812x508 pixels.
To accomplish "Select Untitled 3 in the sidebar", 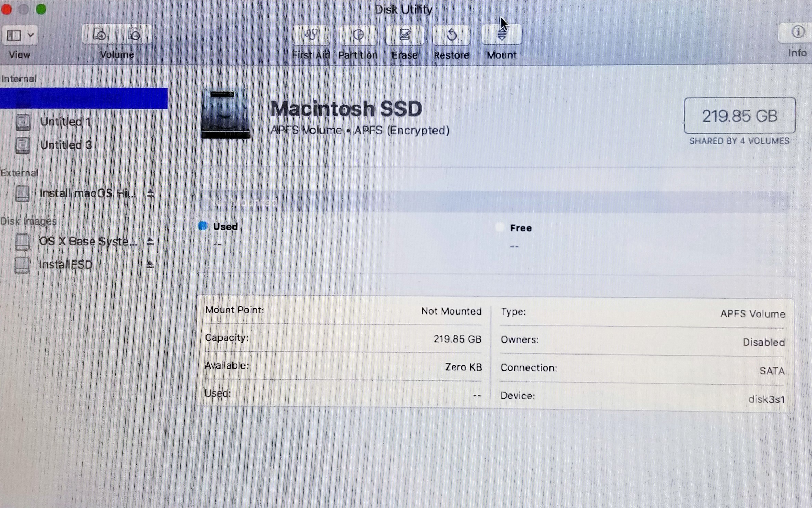I will point(66,145).
